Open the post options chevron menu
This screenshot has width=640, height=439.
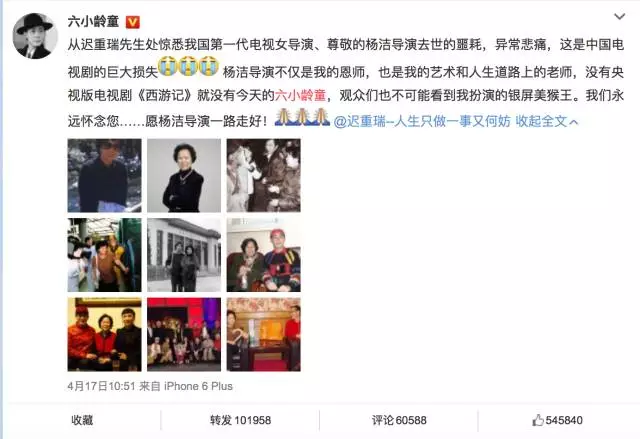click(x=619, y=17)
